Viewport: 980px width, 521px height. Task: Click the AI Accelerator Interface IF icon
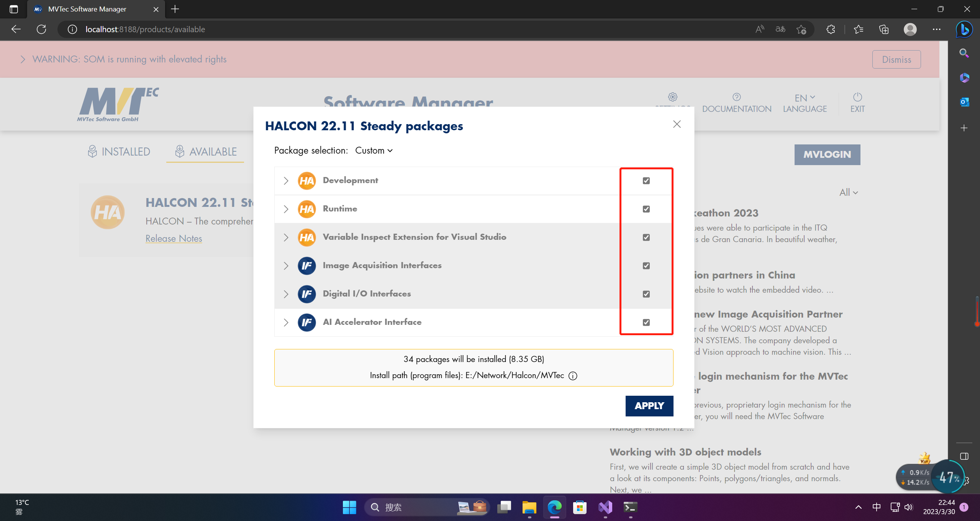[306, 323]
